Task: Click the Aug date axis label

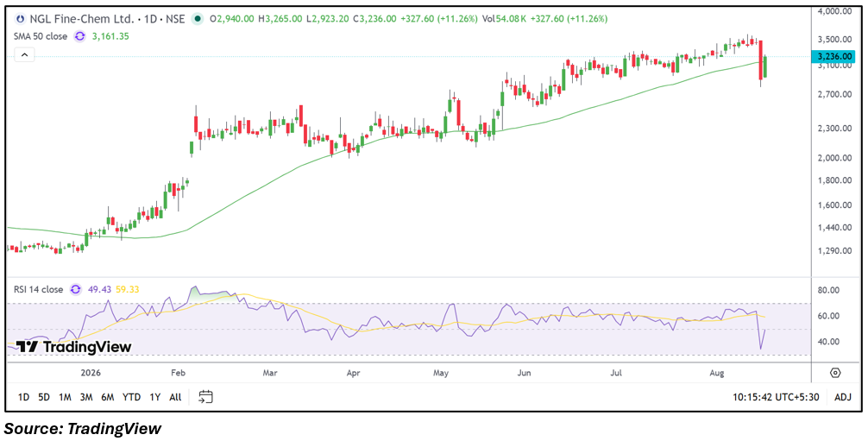Action: (x=717, y=372)
